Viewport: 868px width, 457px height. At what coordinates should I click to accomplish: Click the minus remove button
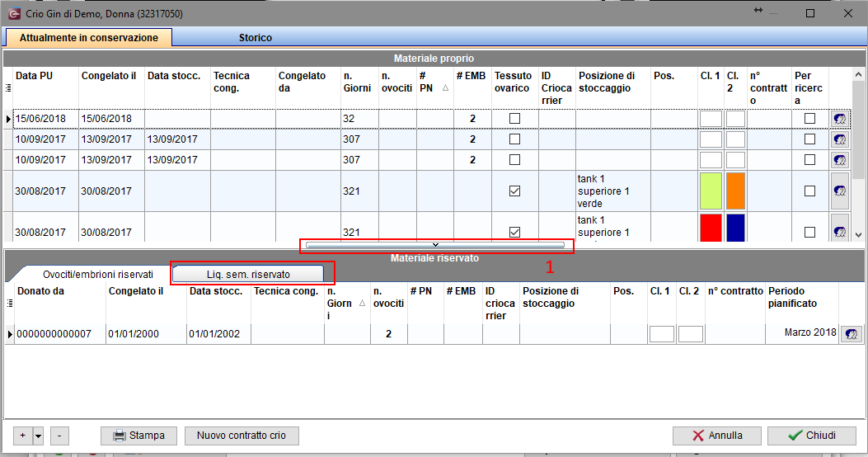60,436
